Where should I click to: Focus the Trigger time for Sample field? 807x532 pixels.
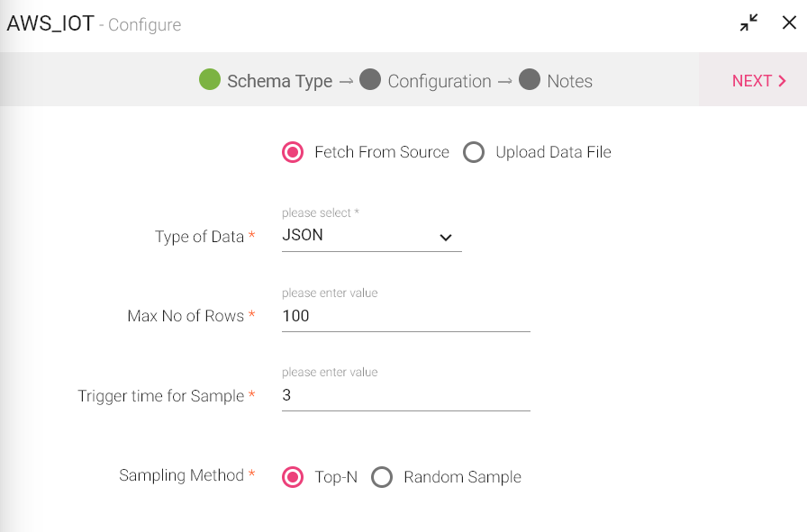pos(405,395)
